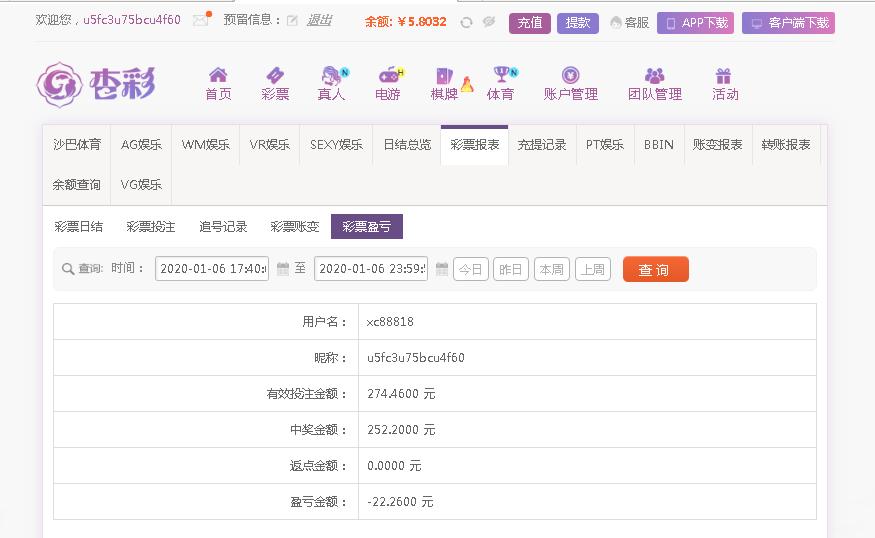
Task: Select the 今日 quick range
Action: (x=471, y=270)
